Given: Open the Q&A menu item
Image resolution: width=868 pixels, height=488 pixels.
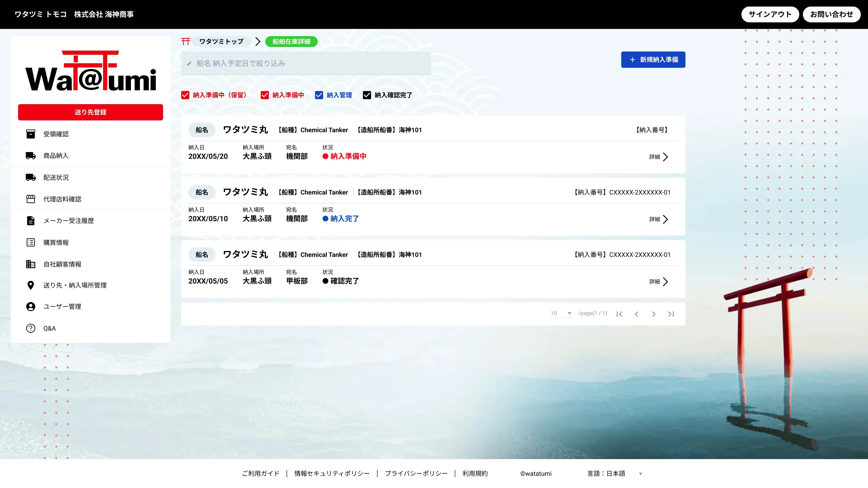Looking at the screenshot, I should tap(90, 328).
